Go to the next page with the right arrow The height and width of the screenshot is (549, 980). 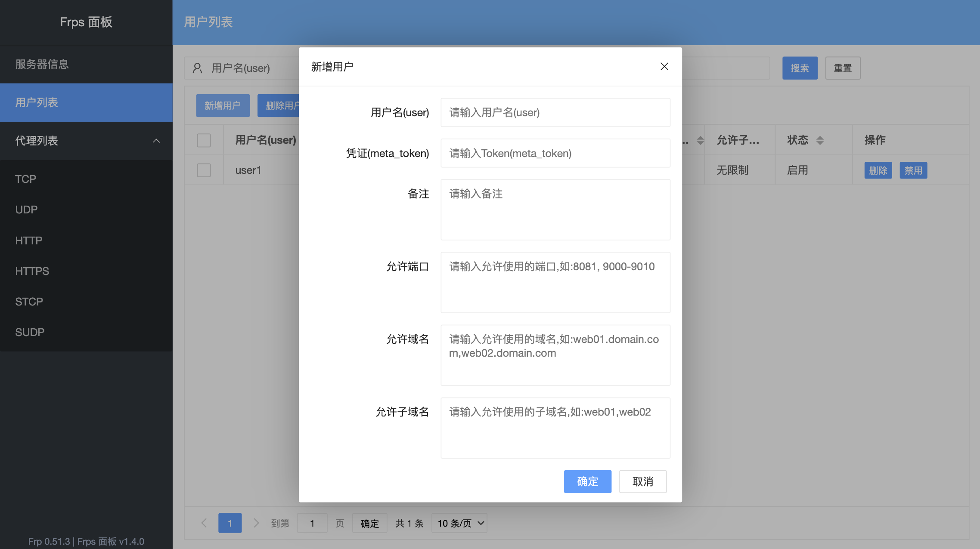(256, 523)
